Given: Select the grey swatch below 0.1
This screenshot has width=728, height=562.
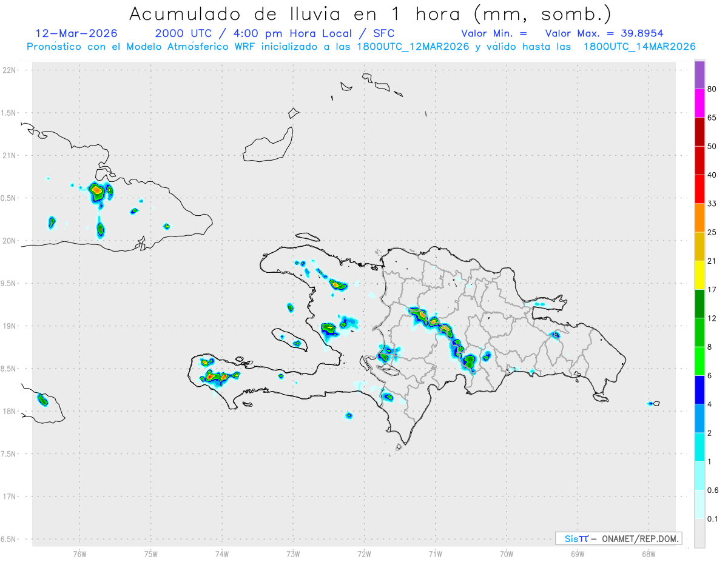Looking at the screenshot, I should (699, 533).
